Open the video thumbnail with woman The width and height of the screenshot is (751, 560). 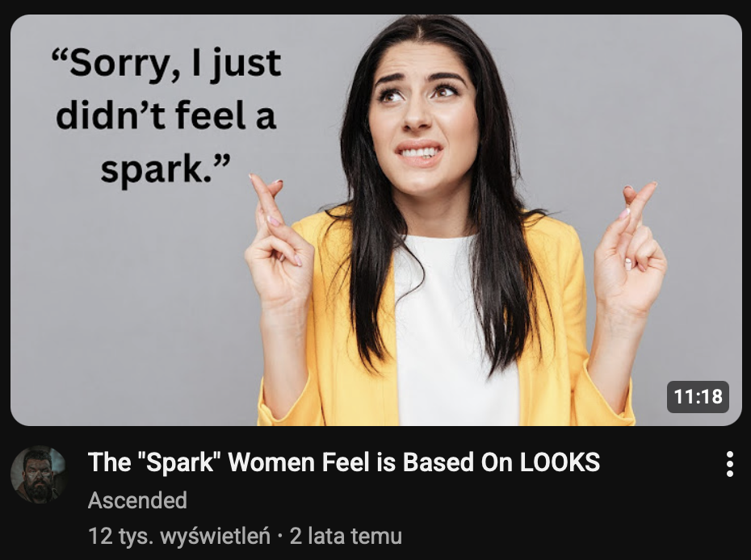(x=376, y=220)
